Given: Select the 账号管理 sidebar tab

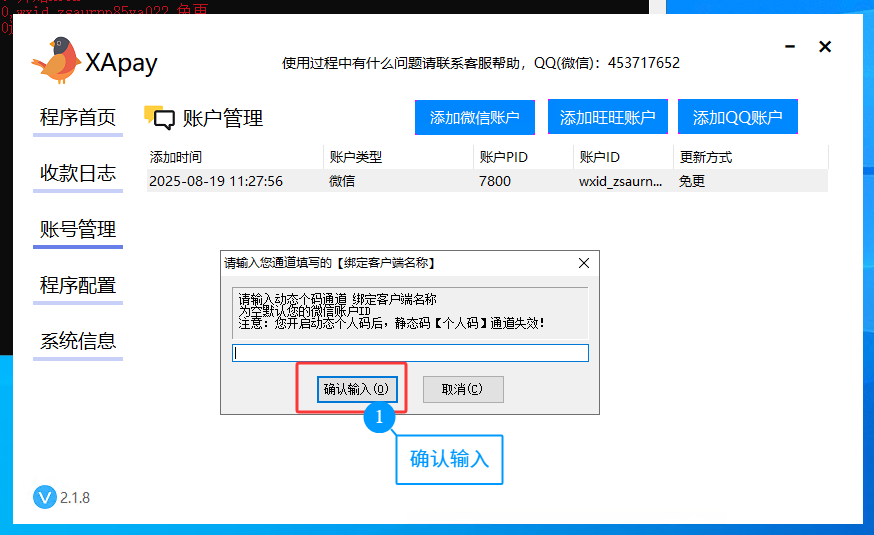Looking at the screenshot, I should (x=78, y=230).
